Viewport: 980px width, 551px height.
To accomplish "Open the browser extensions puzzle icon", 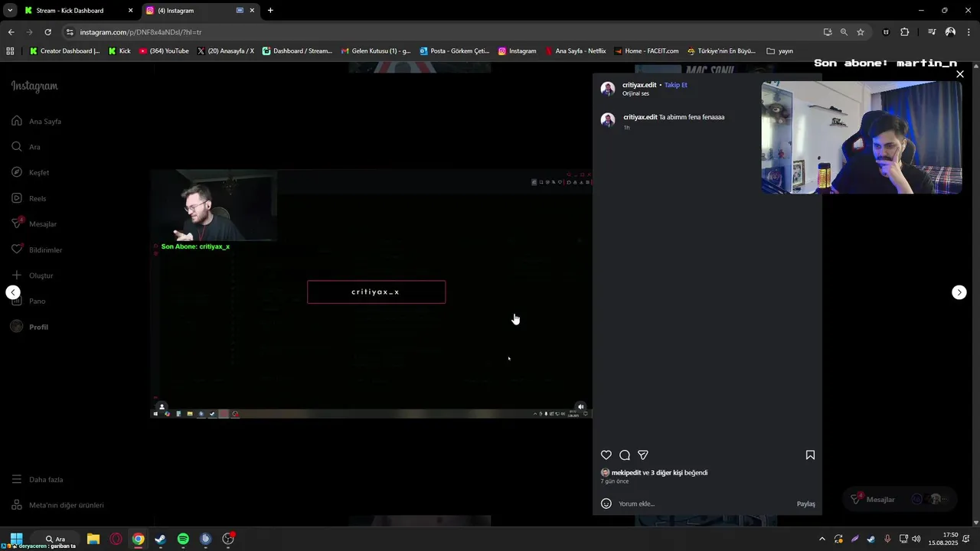I will [904, 32].
